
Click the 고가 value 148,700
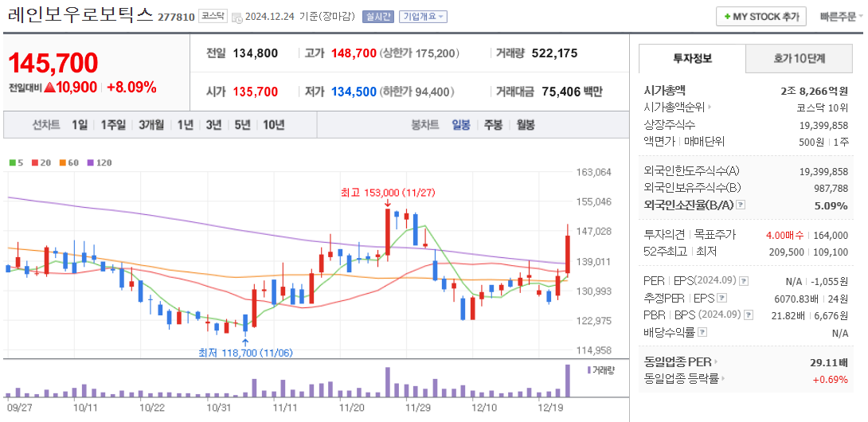(354, 53)
